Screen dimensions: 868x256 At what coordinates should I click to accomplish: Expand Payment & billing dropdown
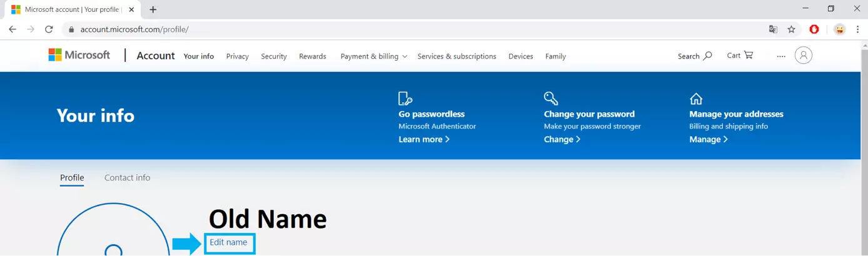coord(374,56)
